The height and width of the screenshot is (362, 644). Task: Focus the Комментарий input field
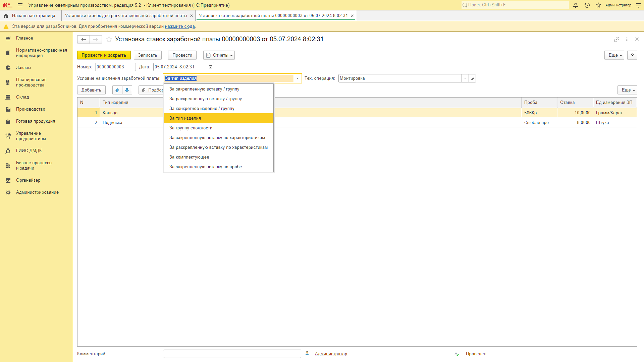tap(232, 354)
